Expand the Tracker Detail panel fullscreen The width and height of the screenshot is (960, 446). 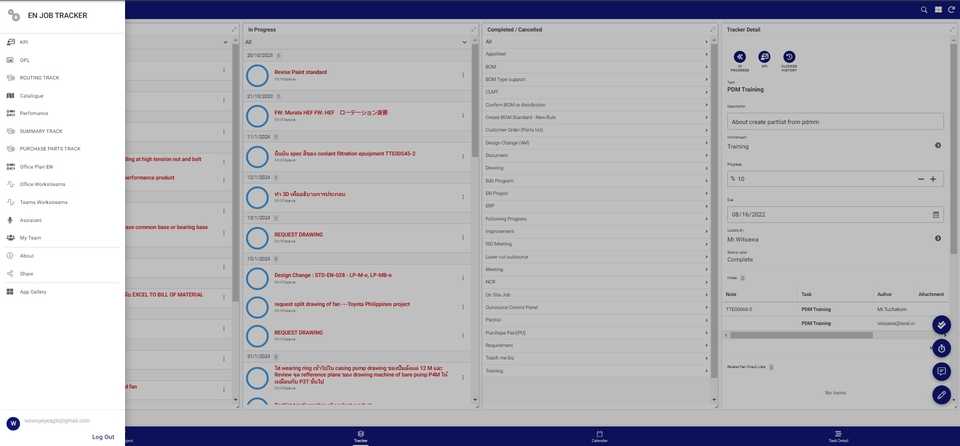tap(951, 29)
